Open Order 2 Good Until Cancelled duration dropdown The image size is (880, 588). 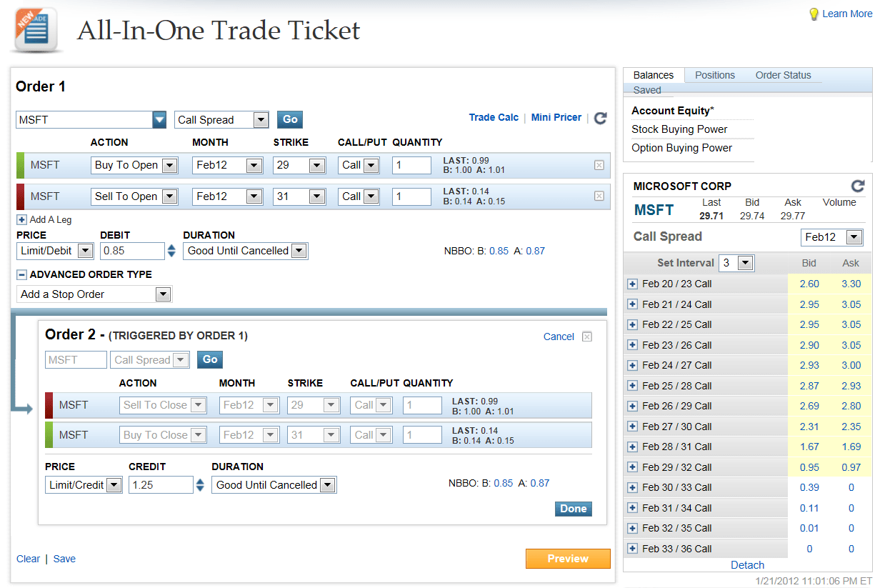(x=327, y=485)
